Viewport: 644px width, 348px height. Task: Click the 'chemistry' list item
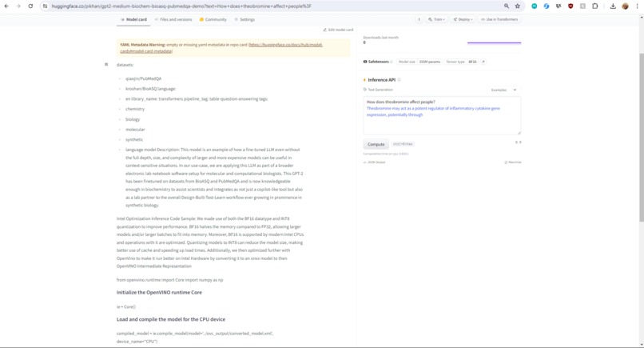point(135,109)
